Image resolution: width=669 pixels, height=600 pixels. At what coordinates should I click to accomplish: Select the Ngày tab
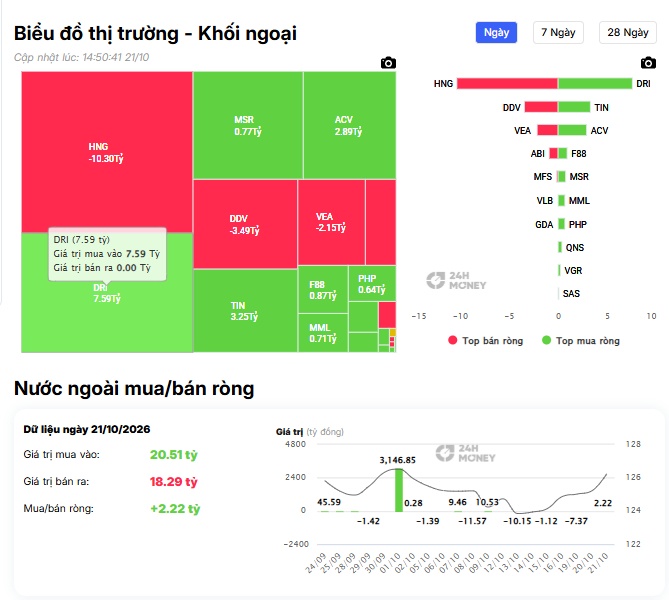(x=496, y=32)
